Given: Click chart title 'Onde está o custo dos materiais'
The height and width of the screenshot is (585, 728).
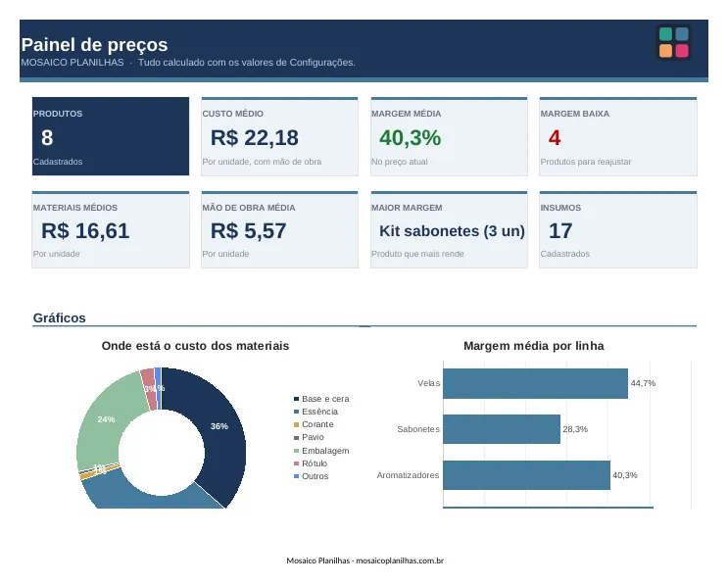Looking at the screenshot, I should (x=195, y=346).
